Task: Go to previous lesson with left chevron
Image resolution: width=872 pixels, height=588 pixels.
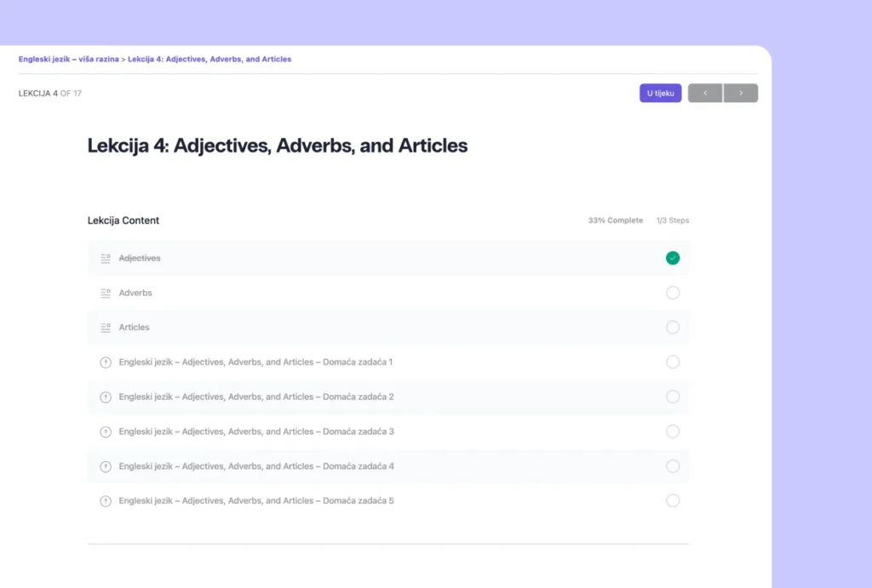Action: (x=705, y=93)
